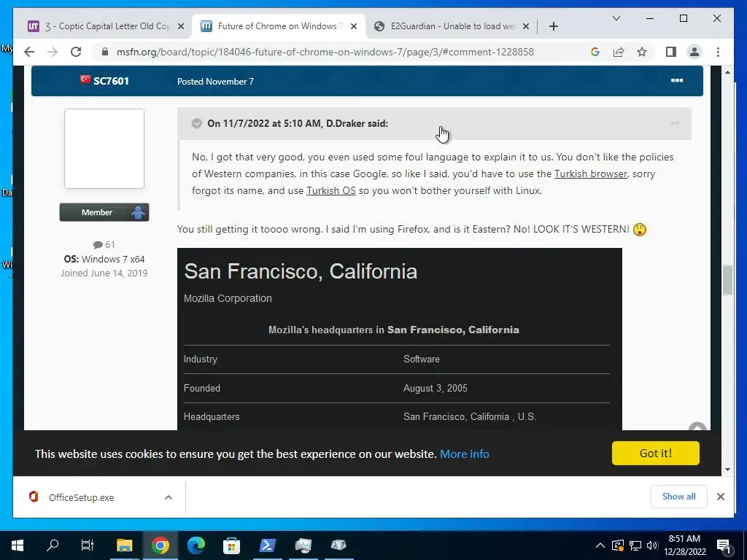Open File Explorer from taskbar

click(125, 545)
